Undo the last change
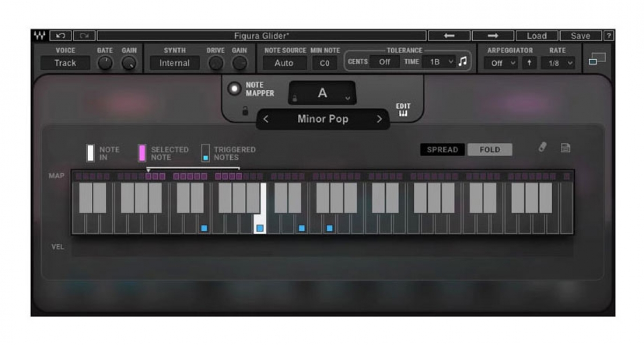Screen dimensions: 644x345 [x=60, y=36]
